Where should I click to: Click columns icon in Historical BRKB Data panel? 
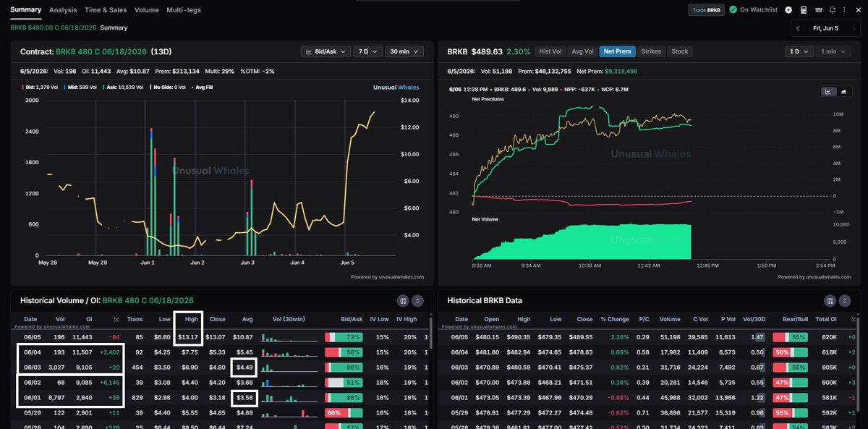tap(831, 300)
